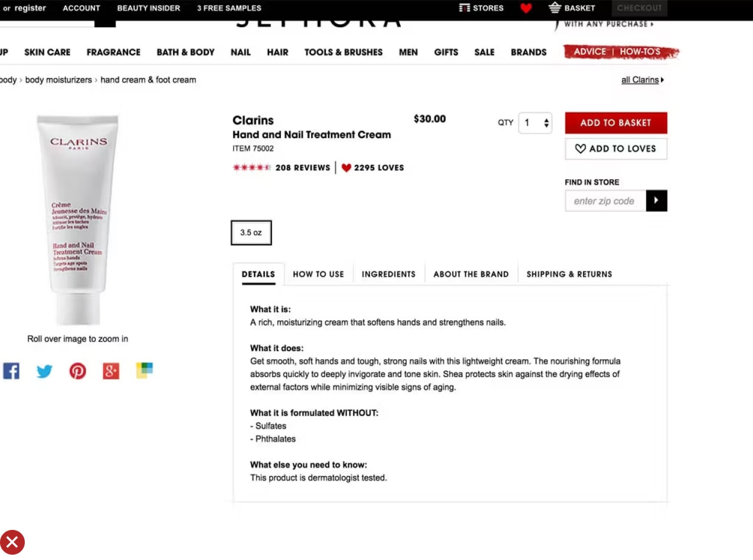This screenshot has height=560, width=753.
Task: Share product via Twitter bird icon
Action: (x=44, y=371)
